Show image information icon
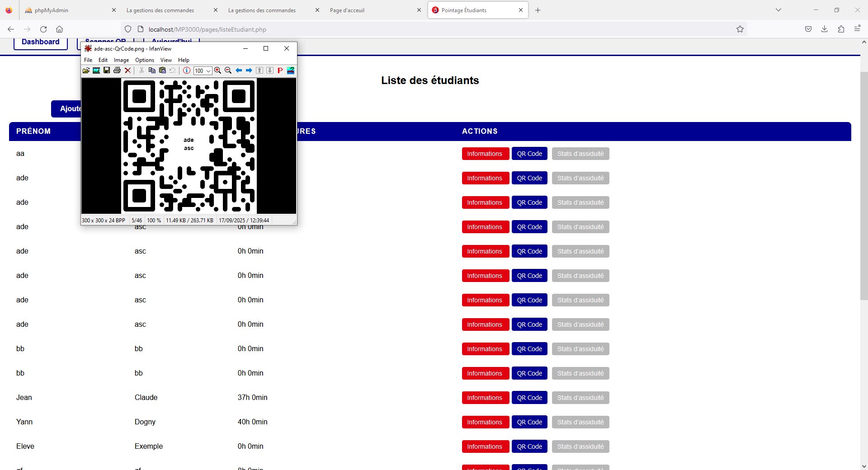The width and height of the screenshot is (868, 470). pyautogui.click(x=187, y=70)
